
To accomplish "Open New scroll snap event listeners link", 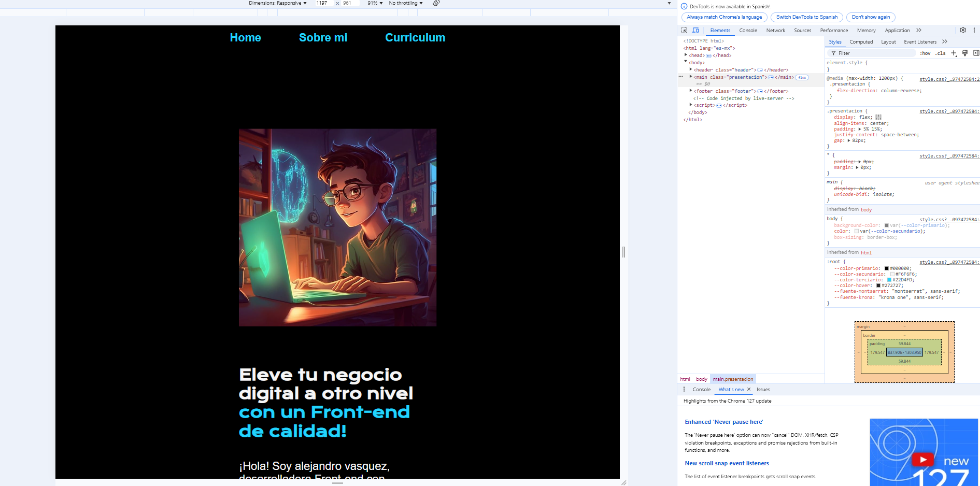I will coord(727,463).
